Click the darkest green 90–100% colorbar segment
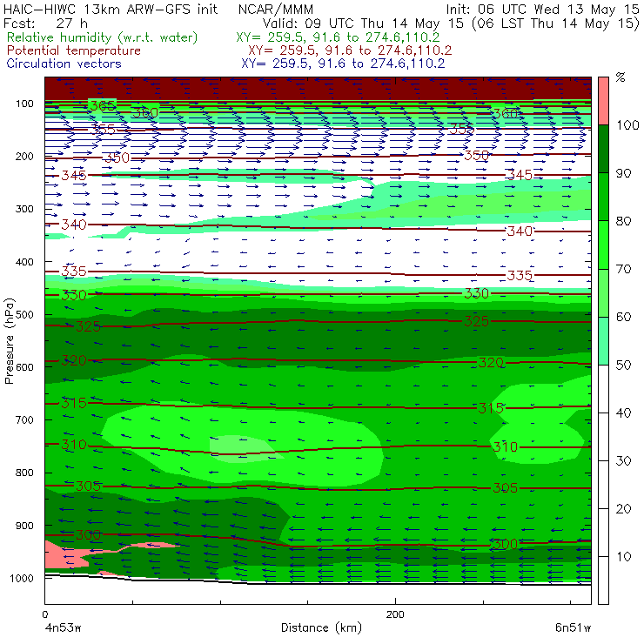Image resolution: width=644 pixels, height=644 pixels. 603,149
